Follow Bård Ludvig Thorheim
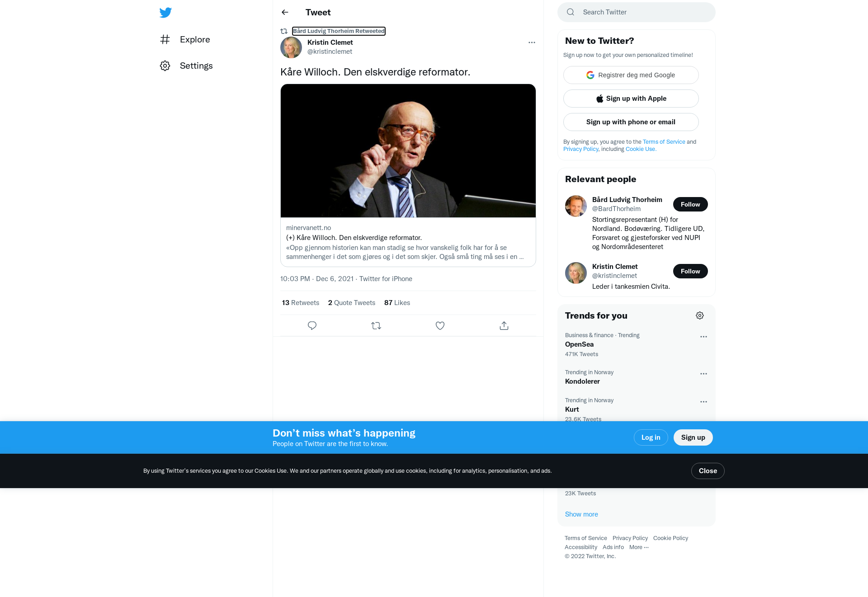The image size is (868, 597). coord(690,204)
